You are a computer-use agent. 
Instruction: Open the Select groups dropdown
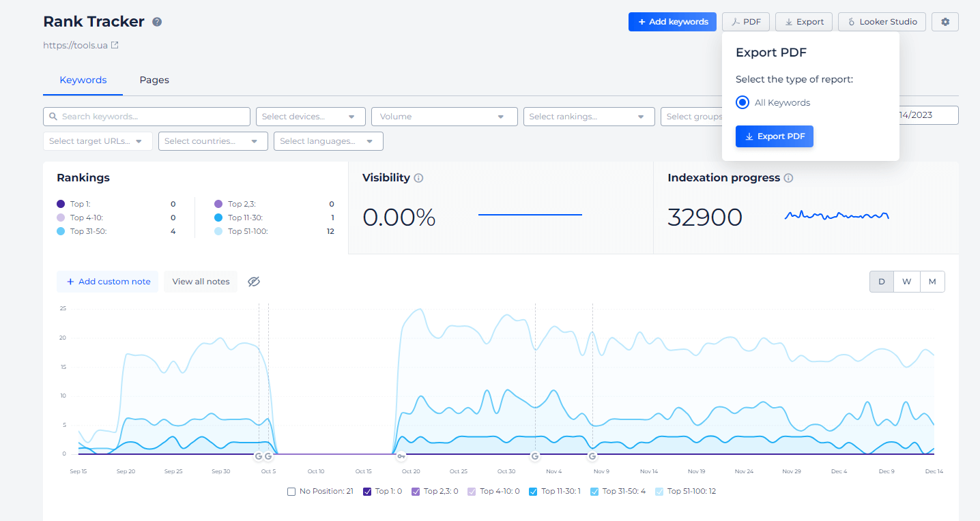[691, 117]
